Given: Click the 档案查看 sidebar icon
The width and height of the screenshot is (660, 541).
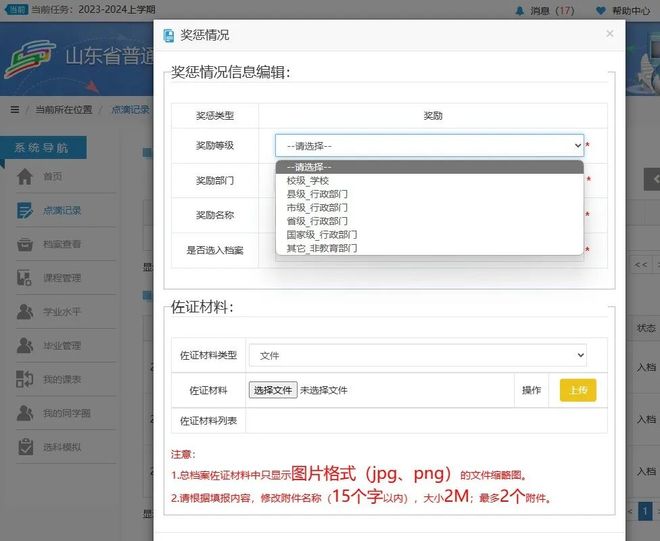Looking at the screenshot, I should (x=25, y=244).
